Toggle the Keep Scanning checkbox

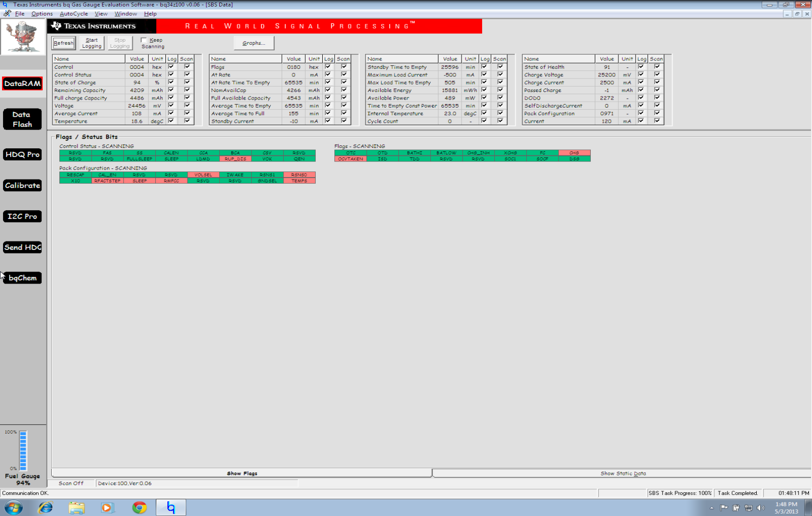click(x=144, y=40)
